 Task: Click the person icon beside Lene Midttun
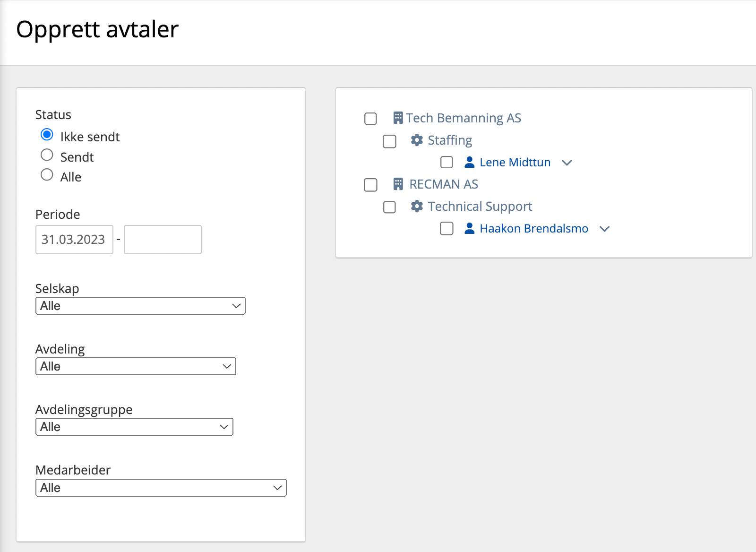[469, 162]
